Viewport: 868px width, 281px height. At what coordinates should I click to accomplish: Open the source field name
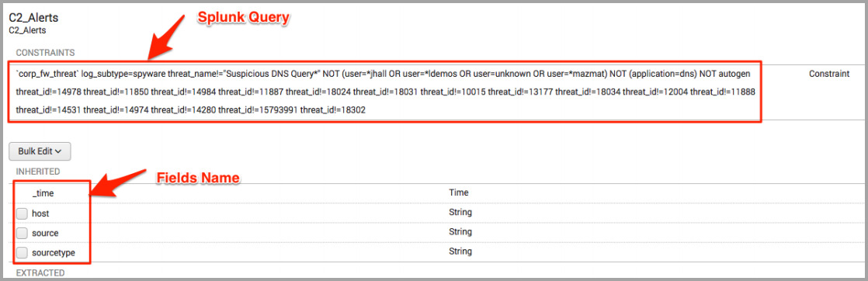click(x=45, y=232)
